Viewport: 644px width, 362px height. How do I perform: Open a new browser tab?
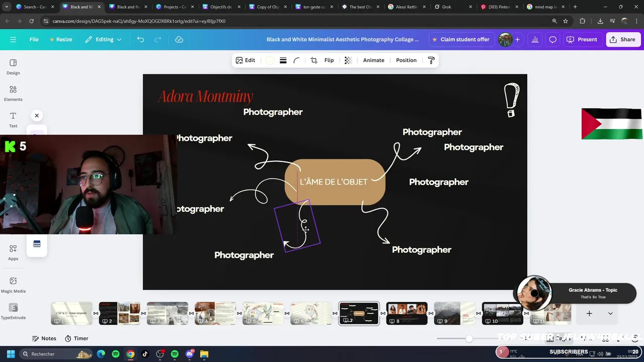pos(575,7)
